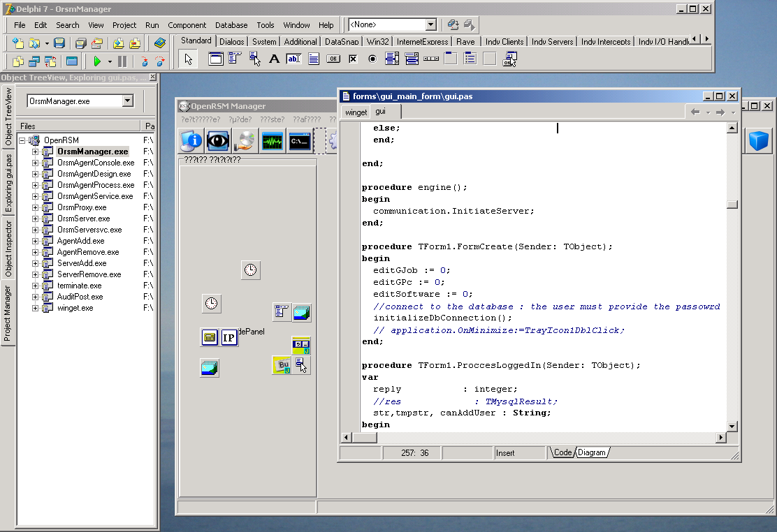Screen dimensions: 777x532
Task: Select the Memo component in palette
Action: point(314,59)
